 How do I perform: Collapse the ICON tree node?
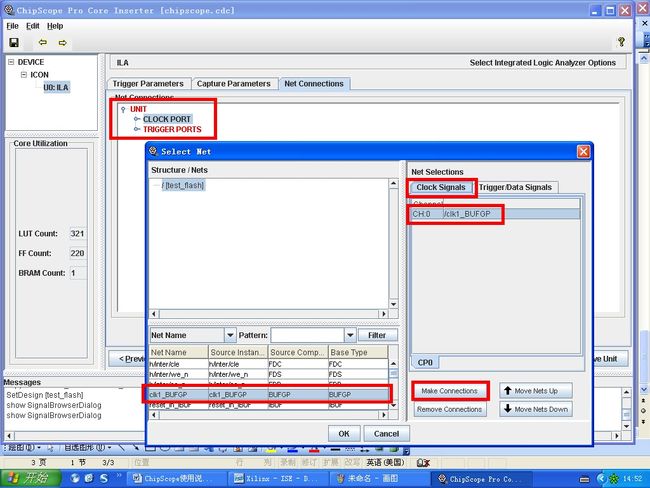pos(24,75)
